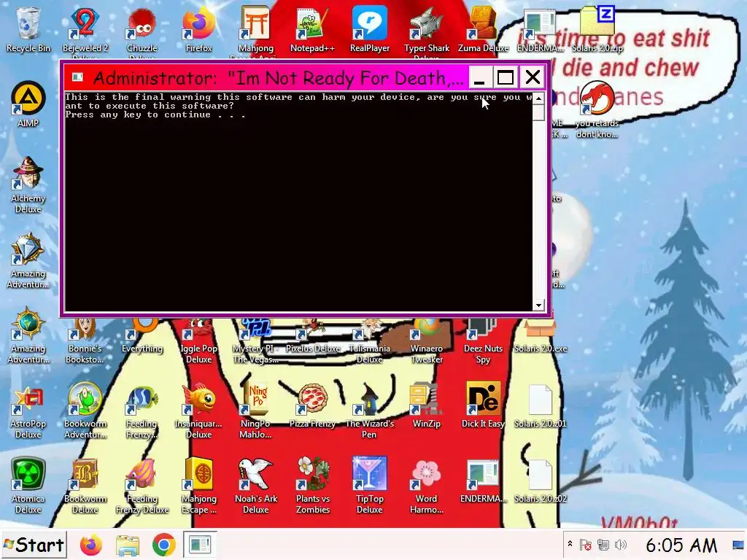The width and height of the screenshot is (747, 560).
Task: Click the console title bar text
Action: coord(279,77)
